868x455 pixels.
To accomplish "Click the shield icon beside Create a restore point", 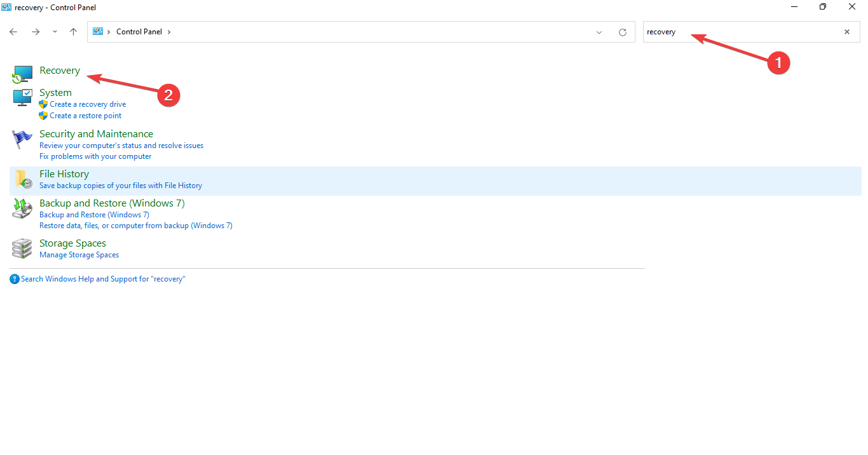I will pos(43,116).
